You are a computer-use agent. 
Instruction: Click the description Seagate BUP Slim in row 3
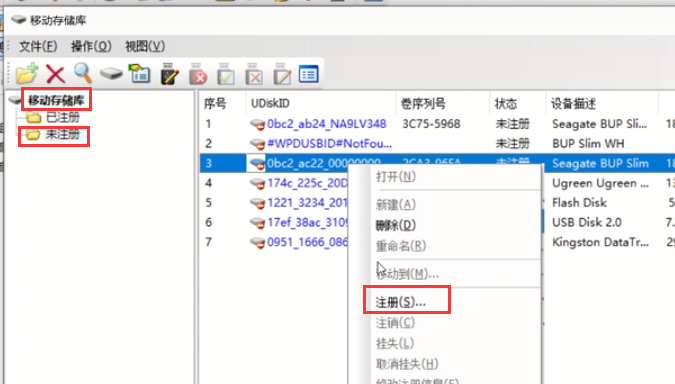click(x=600, y=164)
